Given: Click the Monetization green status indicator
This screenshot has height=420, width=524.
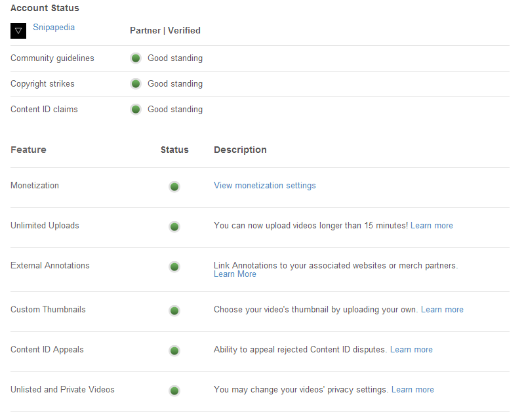Looking at the screenshot, I should 174,187.
